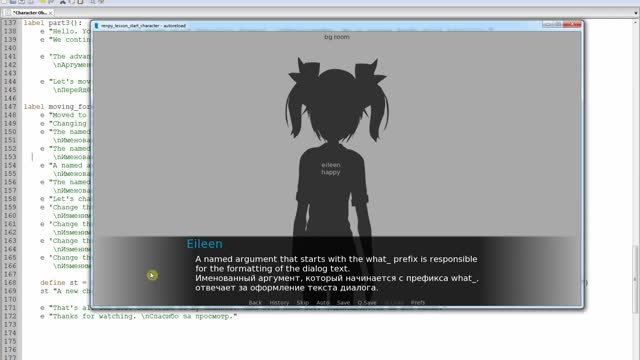The image size is (640, 360).
Task: Click code line 'st "A new ch'
Action: [x=66, y=291]
